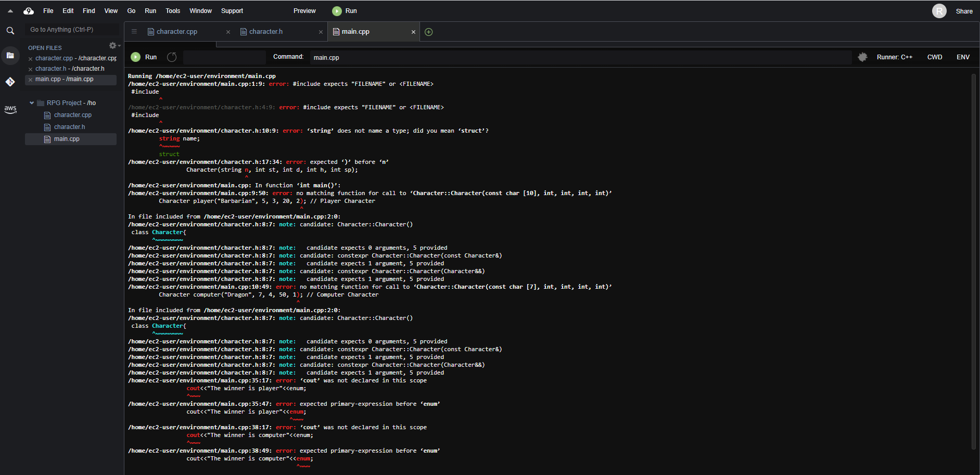Click the restart runner icon beside Run
This screenshot has width=980, height=475.
pos(172,57)
